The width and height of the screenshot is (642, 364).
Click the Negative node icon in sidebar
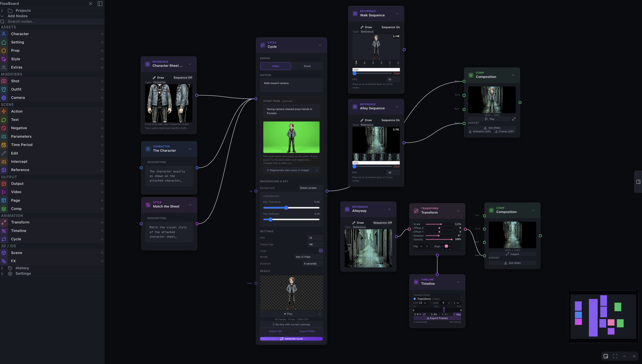(4, 128)
